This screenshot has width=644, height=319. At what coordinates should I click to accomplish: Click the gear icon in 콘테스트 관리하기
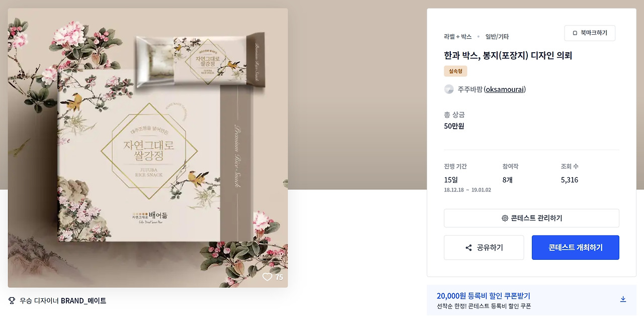coord(505,219)
